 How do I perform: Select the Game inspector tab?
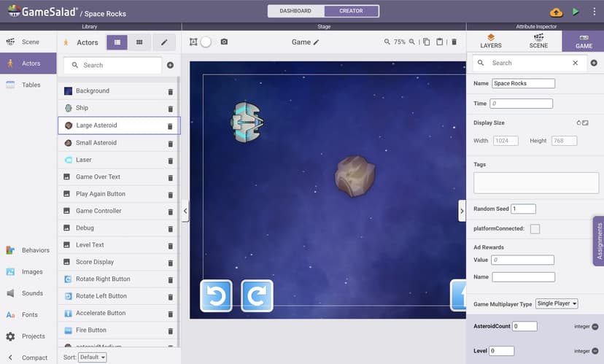tap(584, 42)
